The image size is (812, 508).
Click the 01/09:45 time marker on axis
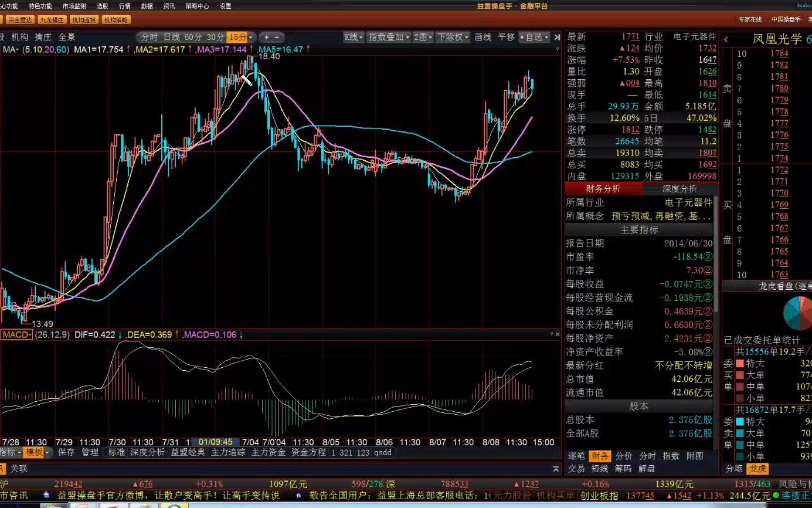(x=216, y=442)
